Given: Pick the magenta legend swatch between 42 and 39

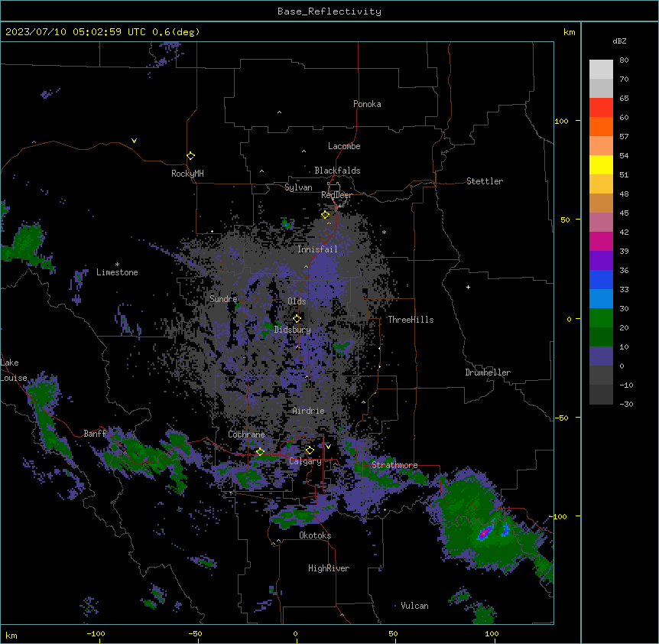Looking at the screenshot, I should pos(601,241).
